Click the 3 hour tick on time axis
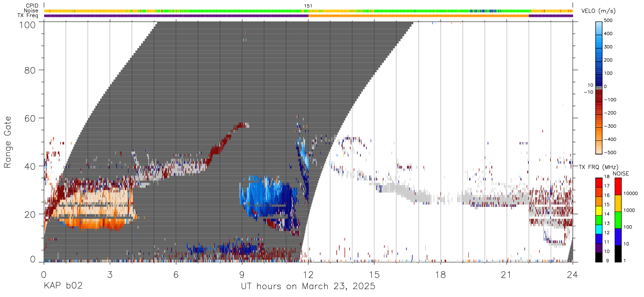This screenshot has width=644, height=297. point(110,275)
